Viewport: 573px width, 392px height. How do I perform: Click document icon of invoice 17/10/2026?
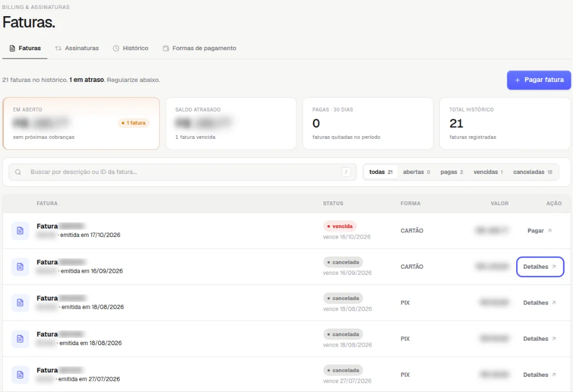[20, 231]
